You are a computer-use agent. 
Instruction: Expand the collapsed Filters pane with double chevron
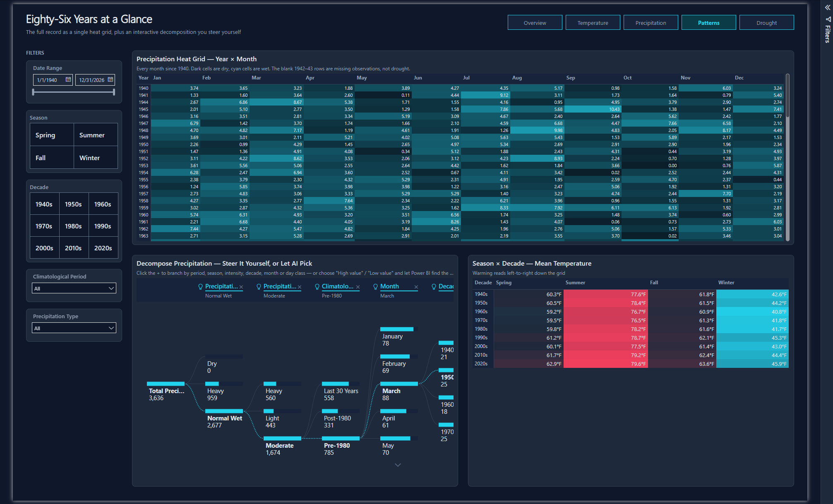point(827,7)
